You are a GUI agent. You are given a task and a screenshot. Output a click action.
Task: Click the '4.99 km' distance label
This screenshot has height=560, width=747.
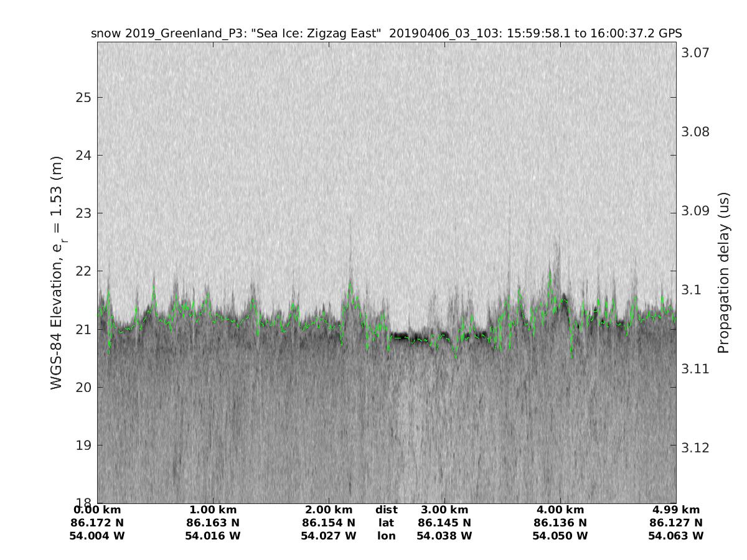click(676, 510)
